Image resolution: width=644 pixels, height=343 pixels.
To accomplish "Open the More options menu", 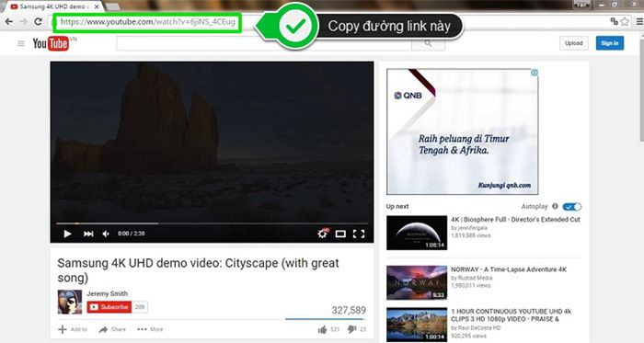I will tap(150, 329).
